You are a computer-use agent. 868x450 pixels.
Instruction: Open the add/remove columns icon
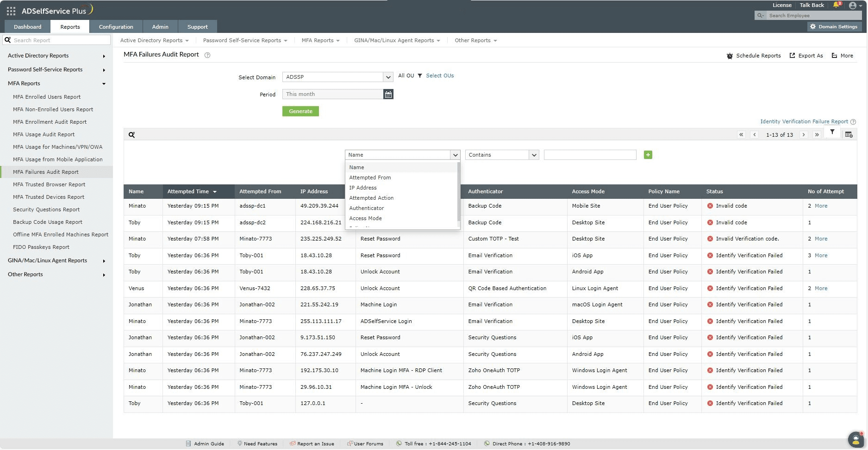(849, 135)
